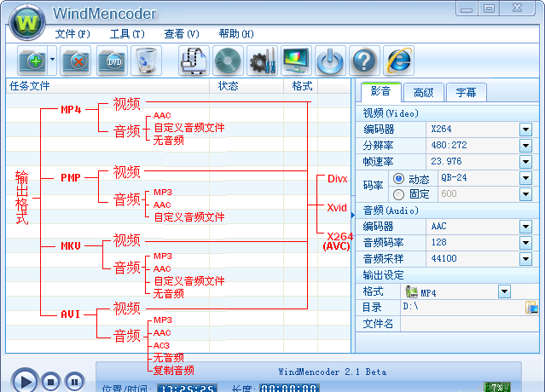This screenshot has width=545, height=392.
Task: Open the 帮助(H) menu
Action: [x=236, y=34]
